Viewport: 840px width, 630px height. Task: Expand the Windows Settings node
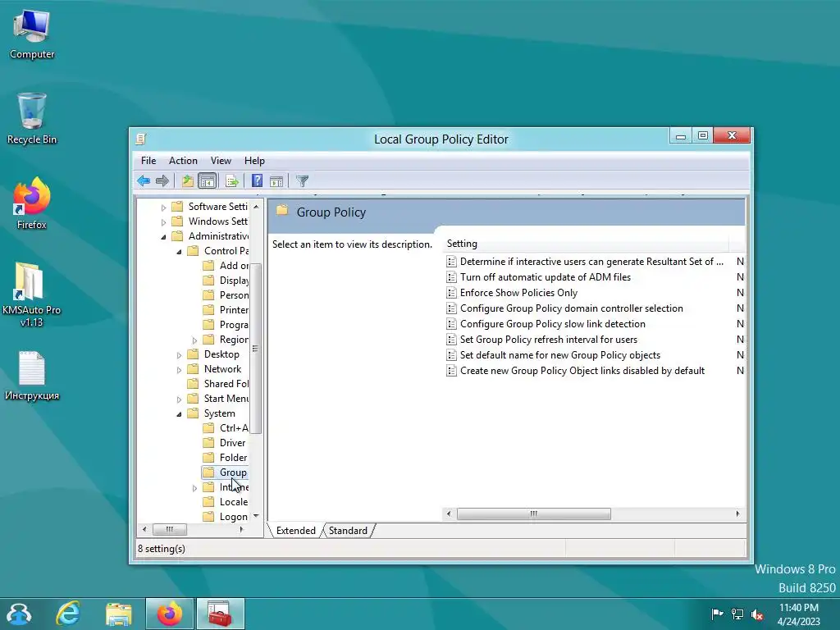[x=164, y=221]
